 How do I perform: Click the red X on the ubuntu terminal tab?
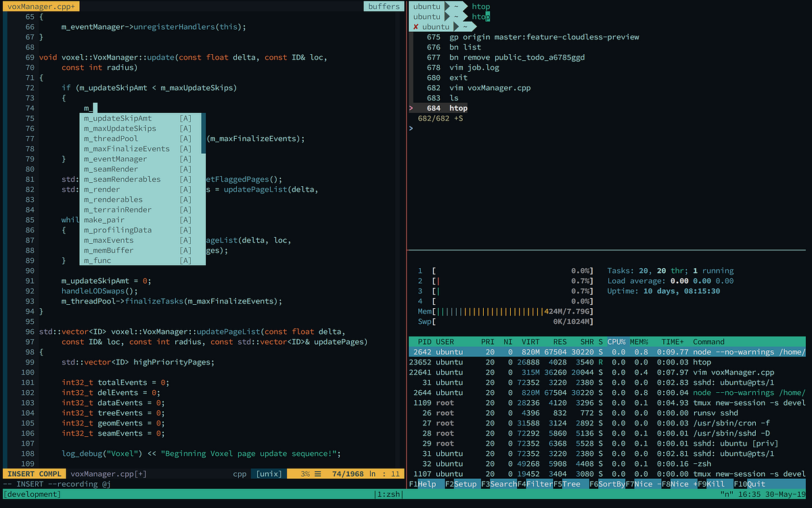(415, 26)
